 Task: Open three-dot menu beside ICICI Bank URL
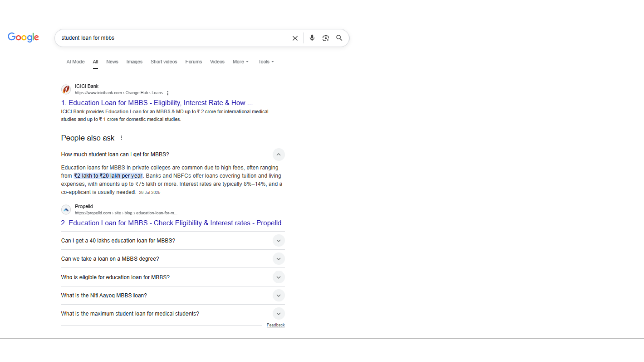tap(168, 93)
